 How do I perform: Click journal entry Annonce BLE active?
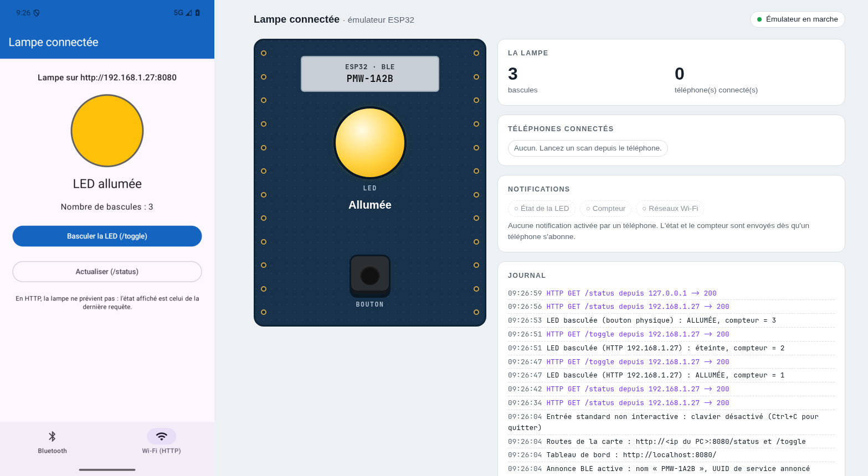point(671,469)
